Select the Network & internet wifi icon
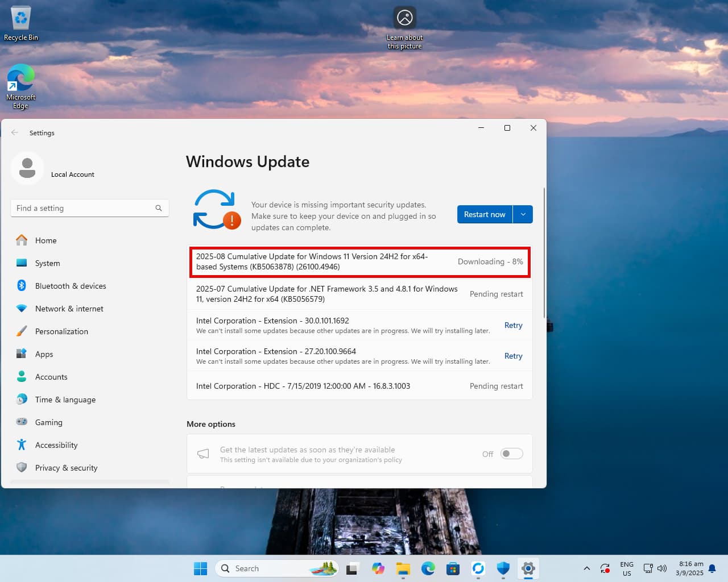Screen dimensions: 728x582 [22, 309]
